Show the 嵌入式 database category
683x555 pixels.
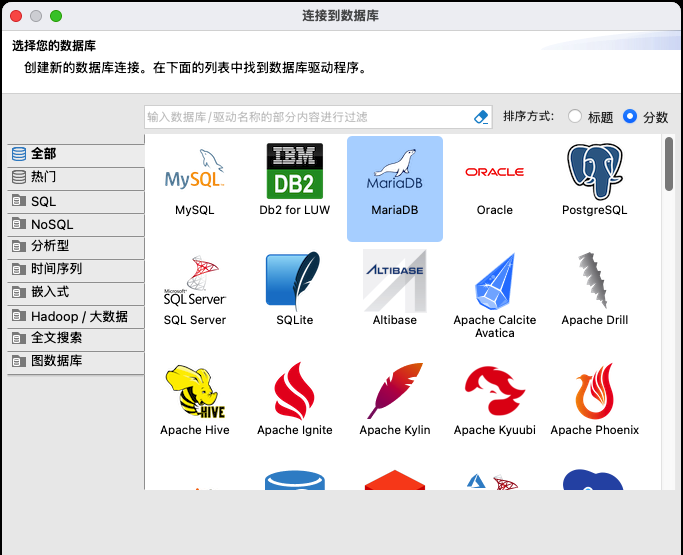tap(76, 292)
